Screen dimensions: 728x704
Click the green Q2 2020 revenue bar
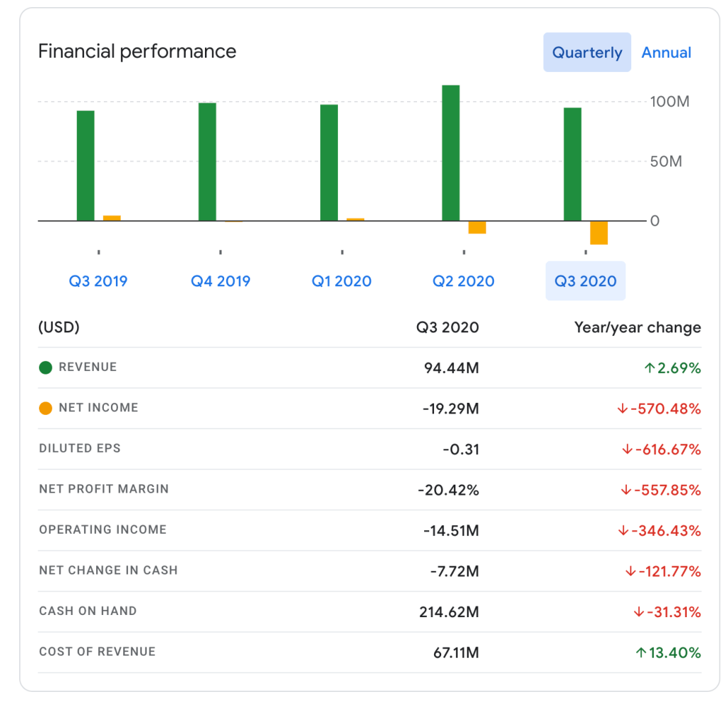coord(450,153)
